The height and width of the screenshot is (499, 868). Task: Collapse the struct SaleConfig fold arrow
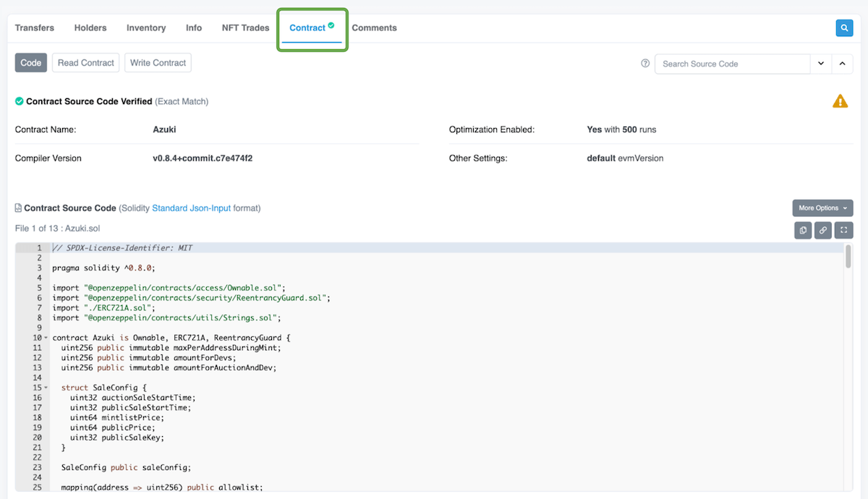46,388
